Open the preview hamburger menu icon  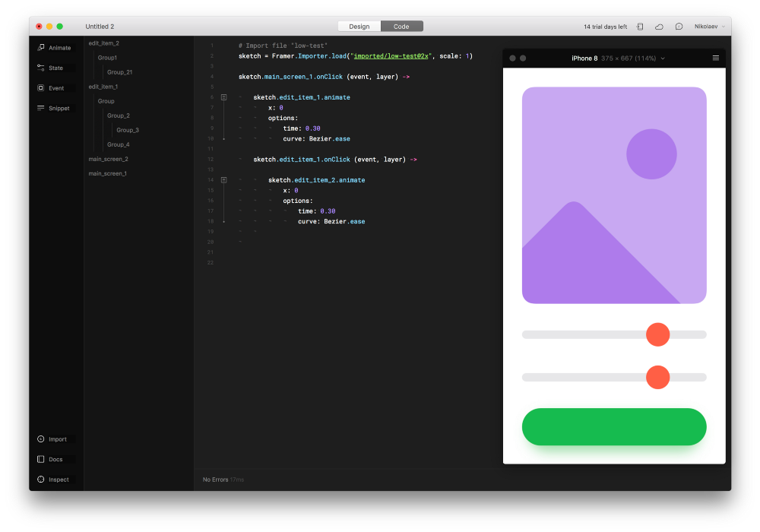pyautogui.click(x=715, y=59)
